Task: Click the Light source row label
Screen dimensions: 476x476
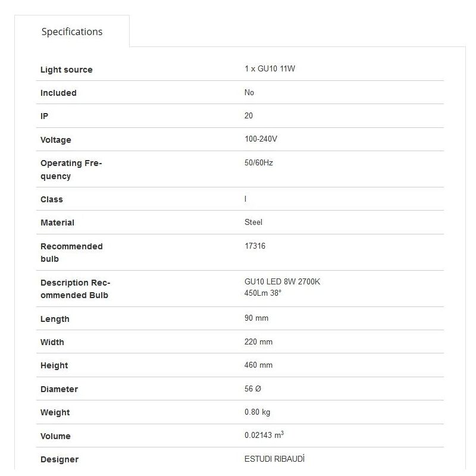Action: pyautogui.click(x=66, y=70)
